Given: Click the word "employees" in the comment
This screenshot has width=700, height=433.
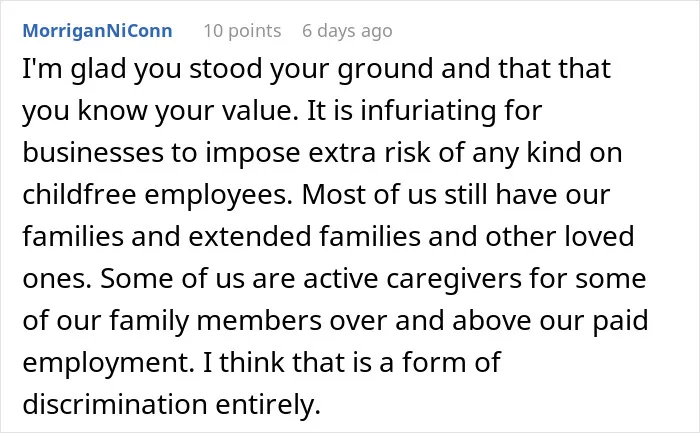Looking at the screenshot, I should click(x=216, y=195).
